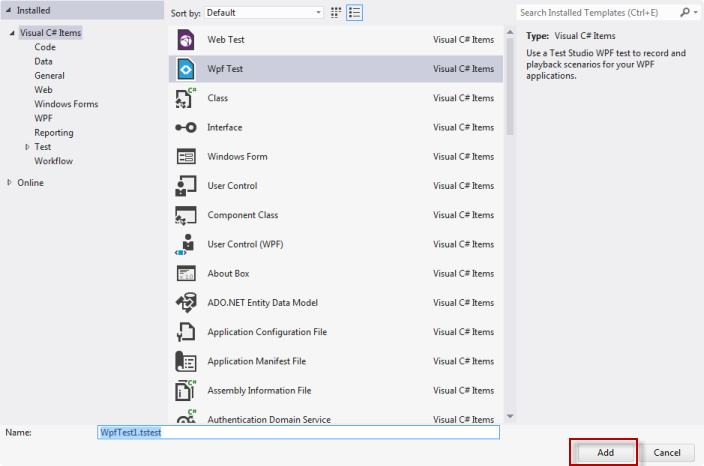Viewport: 704px width, 466px height.
Task: Select the "Web Test" template name
Action: [x=225, y=40]
